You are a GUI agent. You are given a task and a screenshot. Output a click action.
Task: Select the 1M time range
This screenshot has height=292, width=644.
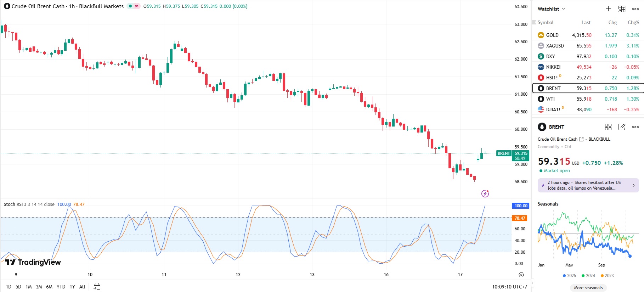pos(29,287)
